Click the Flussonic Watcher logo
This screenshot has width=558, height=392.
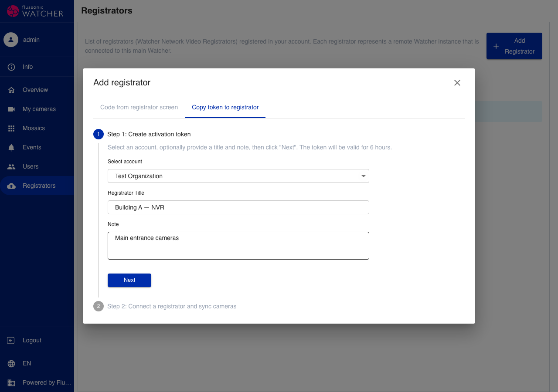35,11
